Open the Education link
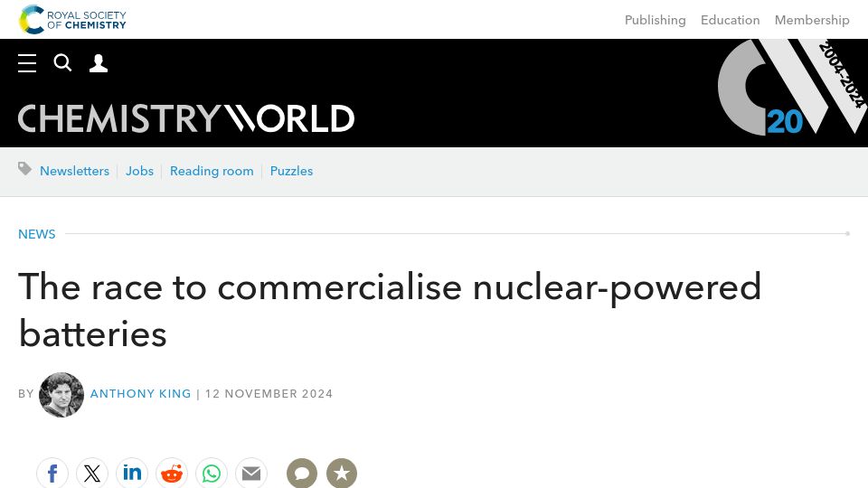Screen dimensions: 868x488 pyautogui.click(x=731, y=20)
